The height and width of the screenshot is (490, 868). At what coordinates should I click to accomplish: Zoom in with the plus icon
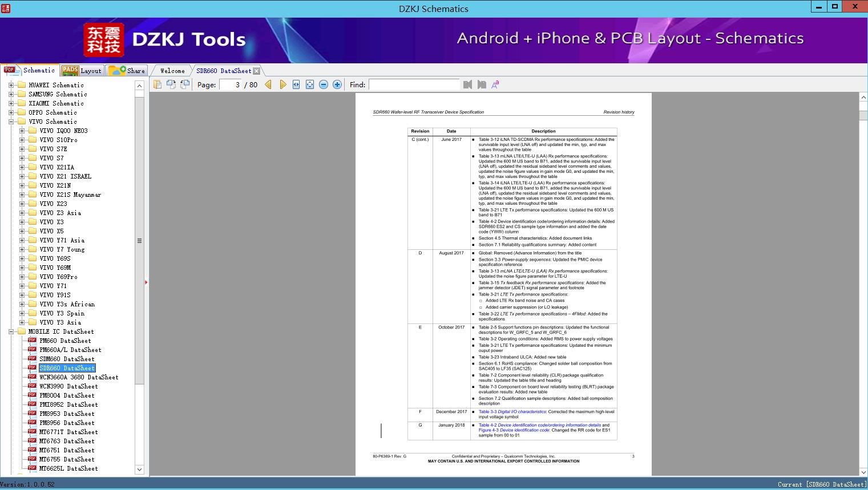(x=337, y=85)
